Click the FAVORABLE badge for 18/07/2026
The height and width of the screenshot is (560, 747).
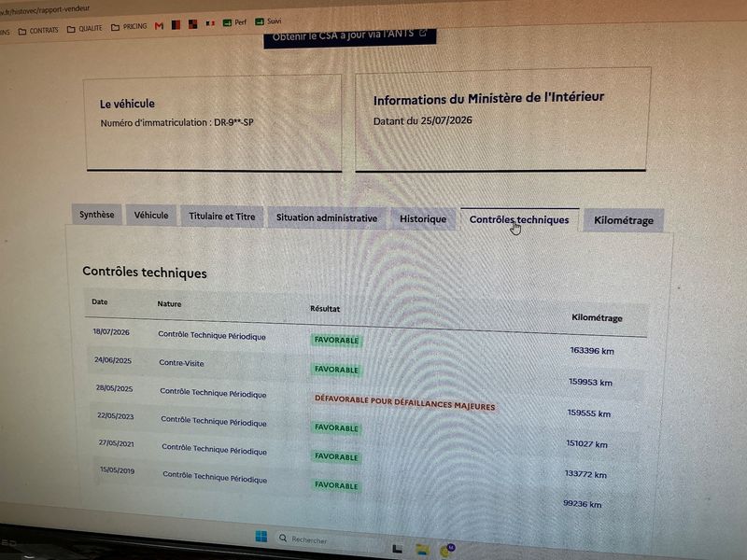pos(336,340)
